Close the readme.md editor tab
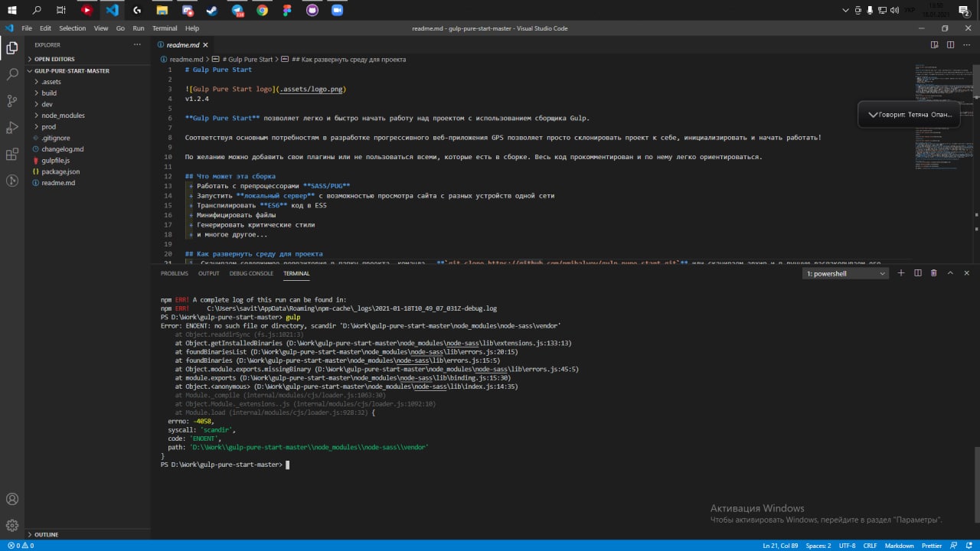Screen dimensions: 980x551 (205, 45)
